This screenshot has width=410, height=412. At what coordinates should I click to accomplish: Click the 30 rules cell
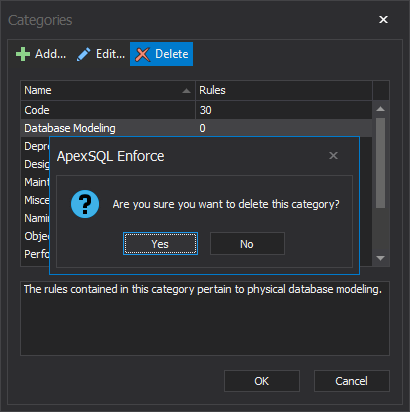click(x=284, y=110)
